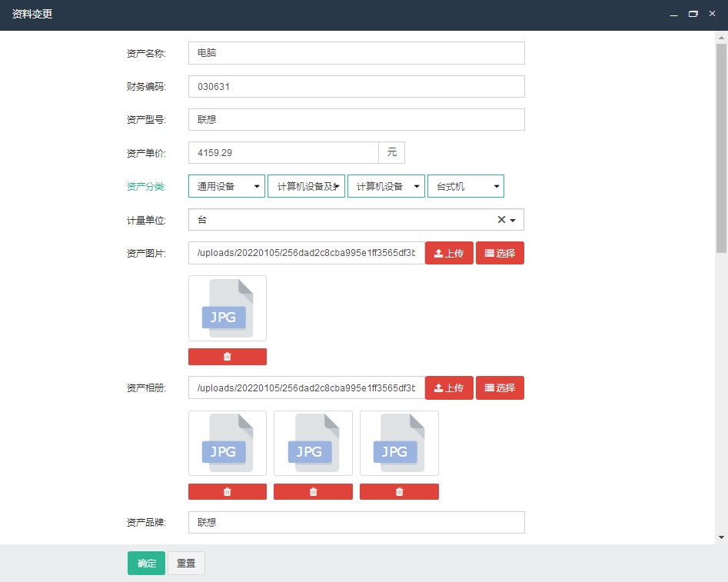This screenshot has width=728, height=582.
Task: Open the asset picture JPG thumbnail
Action: coord(227,308)
